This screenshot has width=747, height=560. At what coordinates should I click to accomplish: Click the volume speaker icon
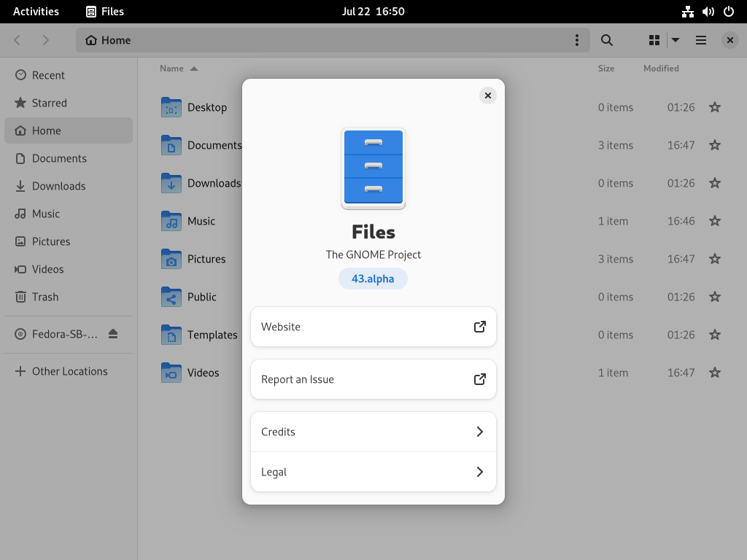[708, 12]
